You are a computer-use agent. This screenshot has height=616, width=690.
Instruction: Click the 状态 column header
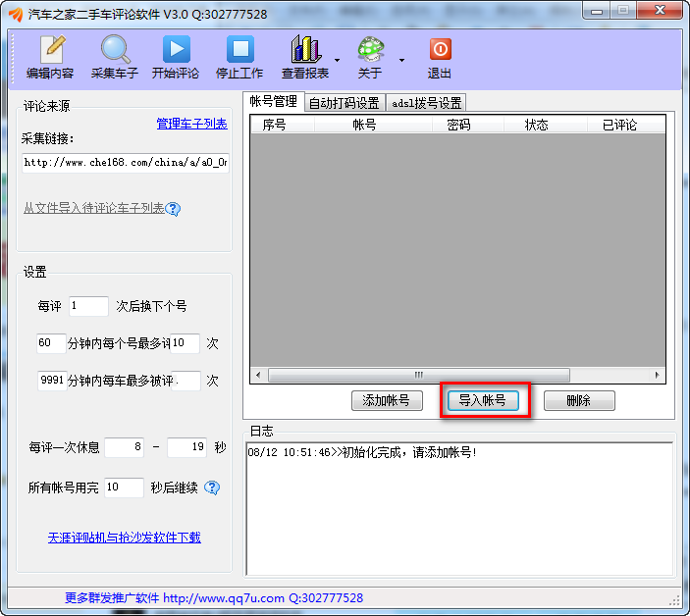(545, 125)
